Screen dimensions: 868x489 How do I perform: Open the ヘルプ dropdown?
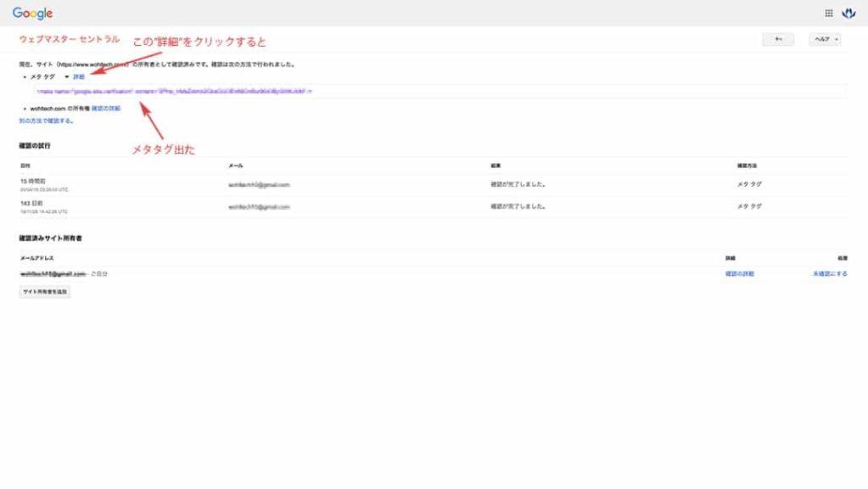pos(825,39)
